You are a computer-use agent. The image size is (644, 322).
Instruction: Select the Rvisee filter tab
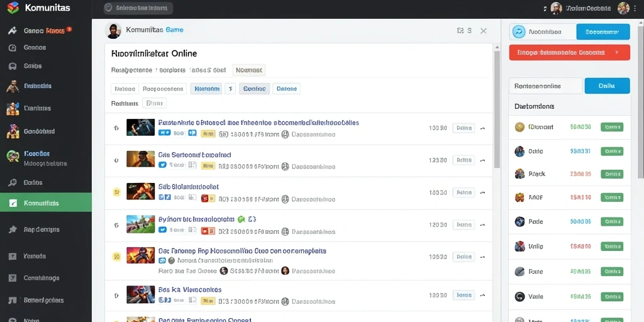pyautogui.click(x=125, y=89)
